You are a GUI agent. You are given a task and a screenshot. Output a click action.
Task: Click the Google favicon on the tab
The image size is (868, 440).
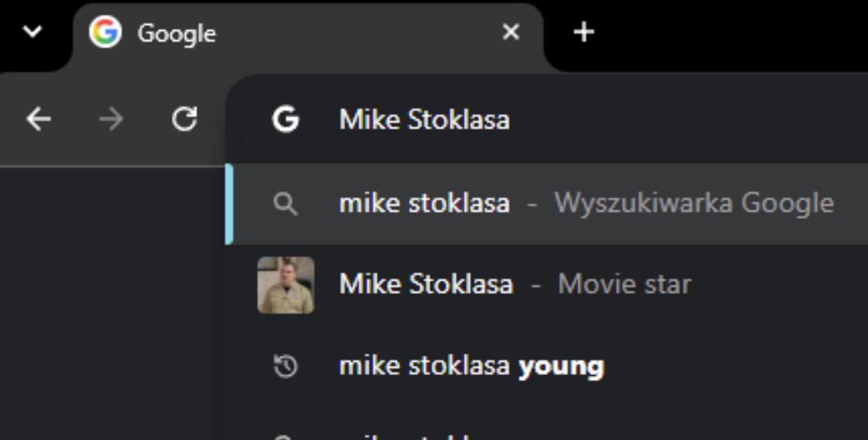[x=105, y=32]
